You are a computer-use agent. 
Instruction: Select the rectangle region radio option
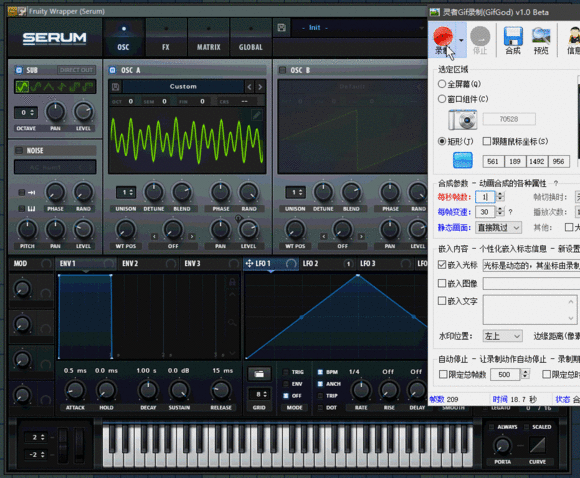(442, 141)
